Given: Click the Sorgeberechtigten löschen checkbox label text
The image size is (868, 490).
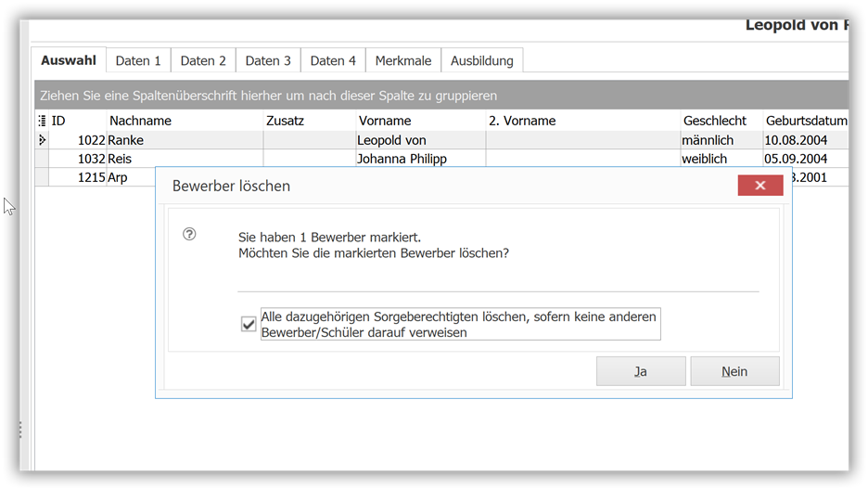Looking at the screenshot, I should [x=460, y=325].
